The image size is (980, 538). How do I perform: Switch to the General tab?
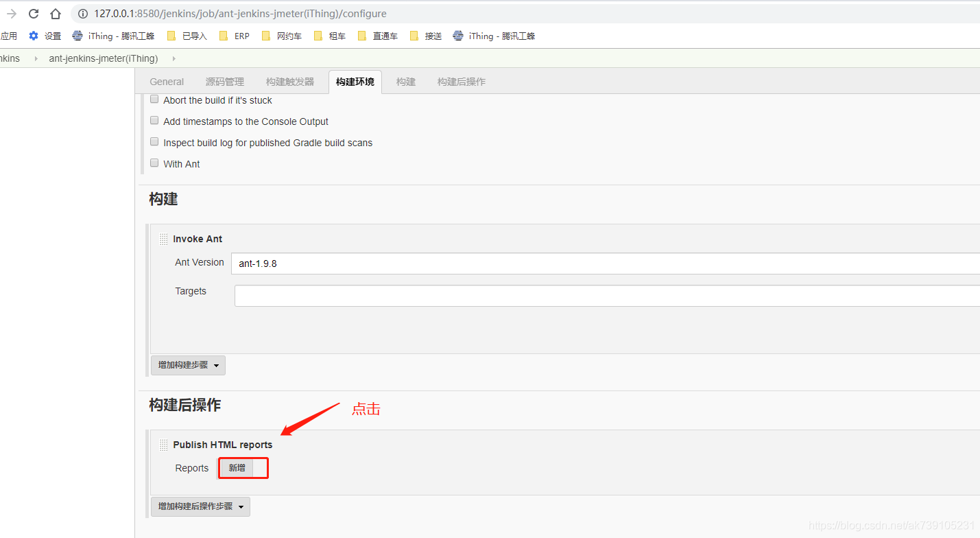point(167,82)
